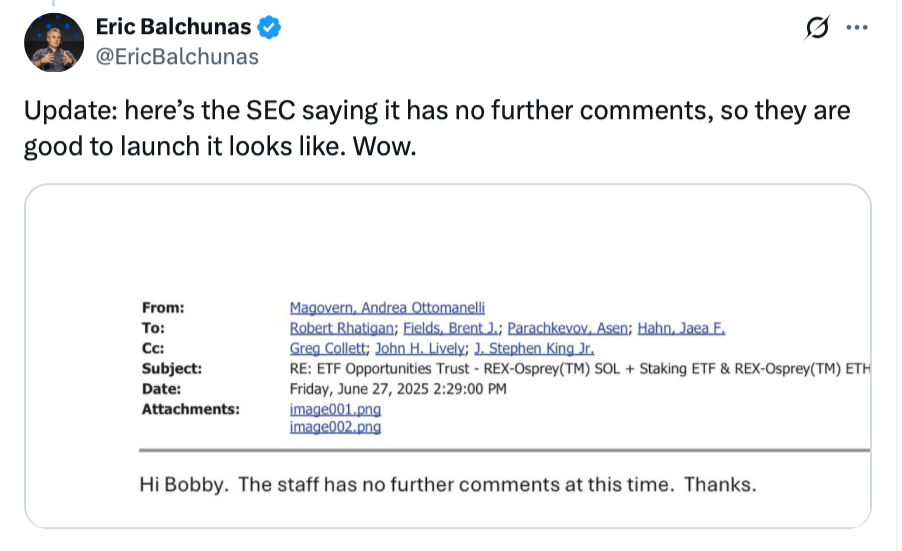
Task: Click the blue verified checkmark badge
Action: (x=269, y=28)
